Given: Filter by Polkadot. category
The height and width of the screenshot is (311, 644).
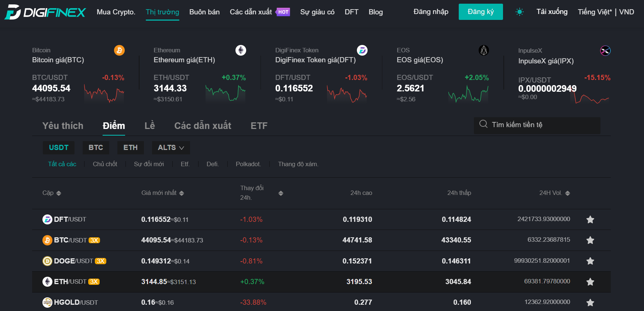Looking at the screenshot, I should point(248,164).
